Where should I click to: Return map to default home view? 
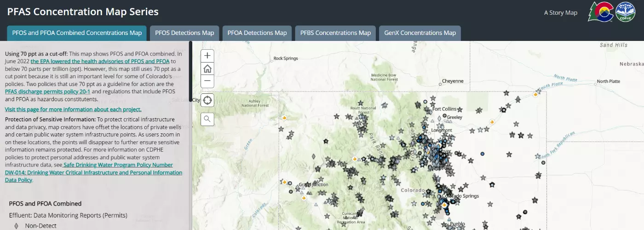tap(207, 69)
